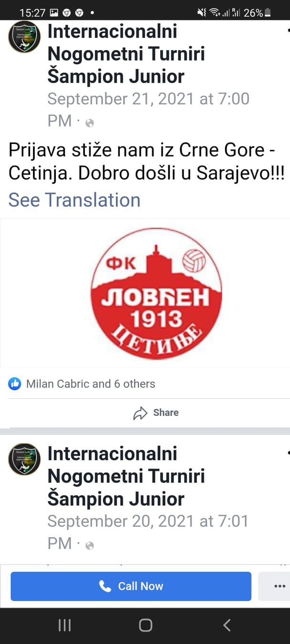The height and width of the screenshot is (644, 290).
Task: Tap the Call Now button
Action: tap(131, 586)
